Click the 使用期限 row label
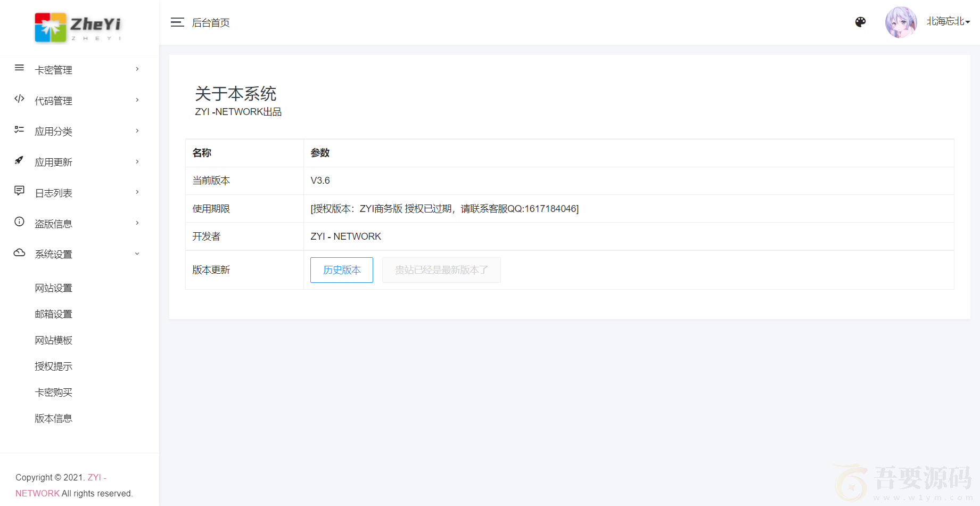The width and height of the screenshot is (980, 506). click(x=211, y=209)
